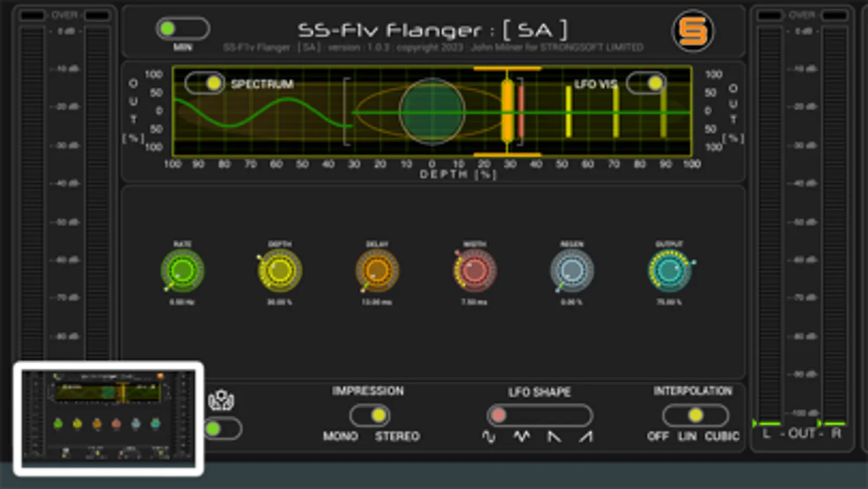868x489 pixels.
Task: Click the DEPTH knob
Action: click(280, 271)
